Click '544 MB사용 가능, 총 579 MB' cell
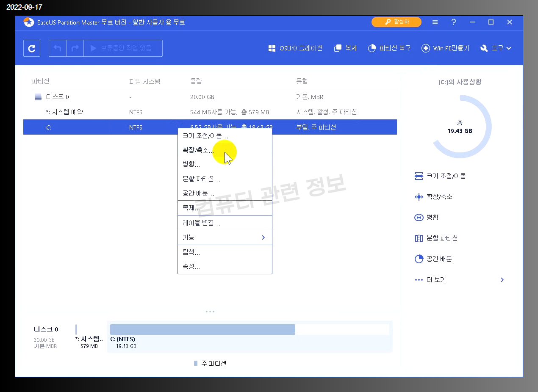Viewport: 538px width, 392px height. pyautogui.click(x=230, y=112)
